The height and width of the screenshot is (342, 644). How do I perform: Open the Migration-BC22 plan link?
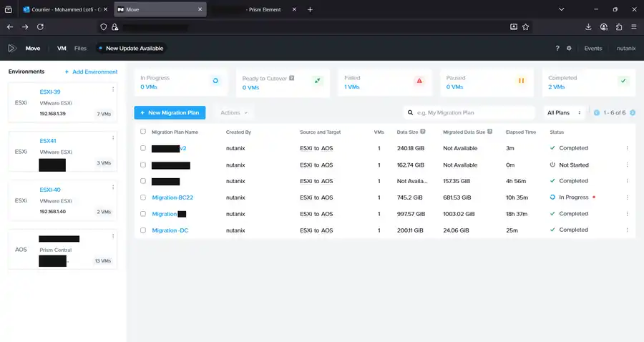[x=172, y=197]
